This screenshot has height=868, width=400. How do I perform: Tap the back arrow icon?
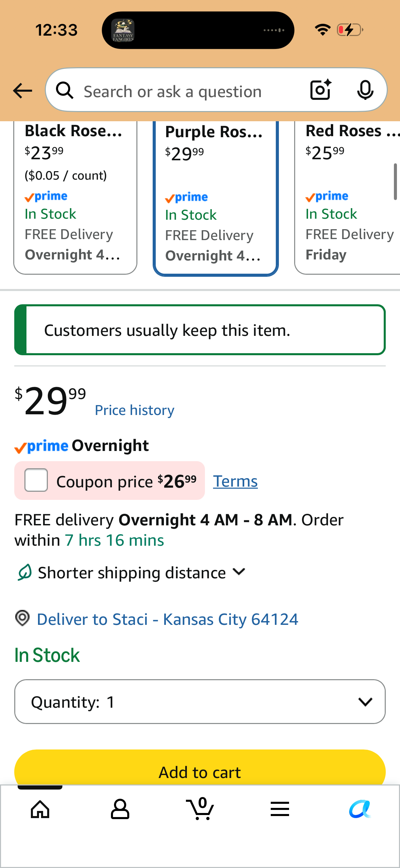tap(22, 91)
